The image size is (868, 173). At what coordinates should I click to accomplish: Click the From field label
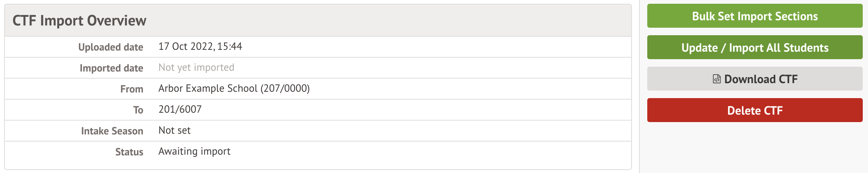(132, 89)
